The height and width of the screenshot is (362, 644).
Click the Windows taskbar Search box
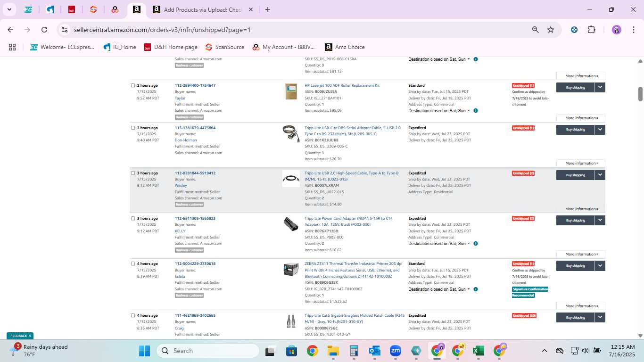pyautogui.click(x=207, y=351)
